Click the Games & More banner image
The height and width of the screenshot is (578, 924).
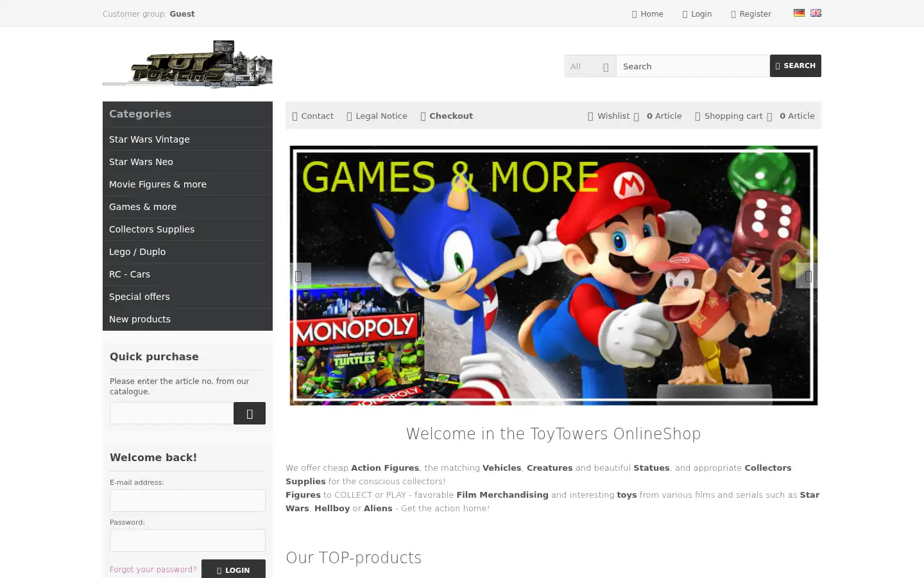[553, 276]
